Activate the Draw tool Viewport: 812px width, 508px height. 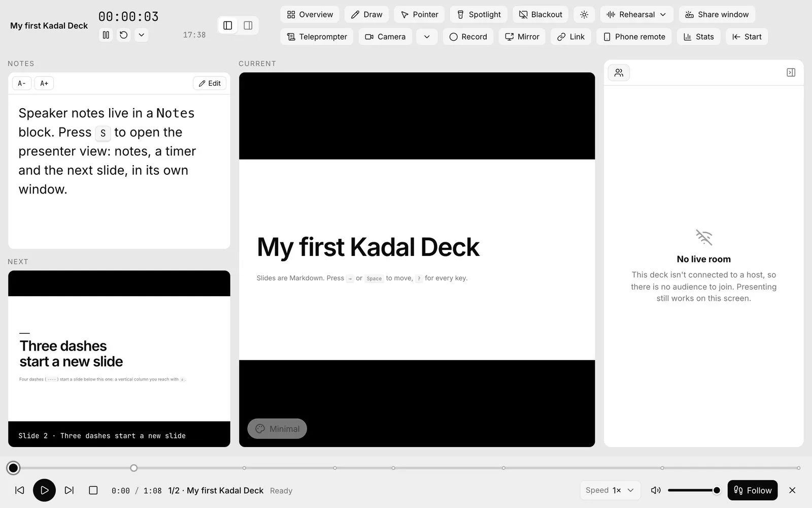(367, 14)
